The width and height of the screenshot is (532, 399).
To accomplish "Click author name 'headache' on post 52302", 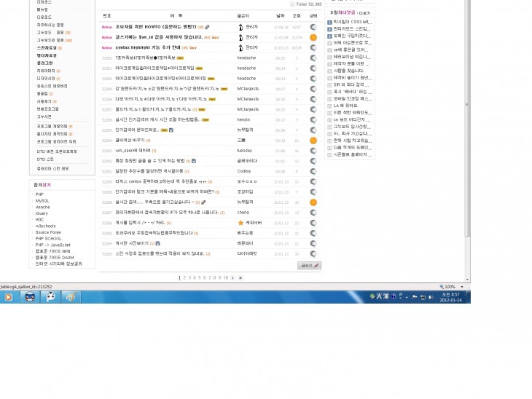I will tap(246, 58).
